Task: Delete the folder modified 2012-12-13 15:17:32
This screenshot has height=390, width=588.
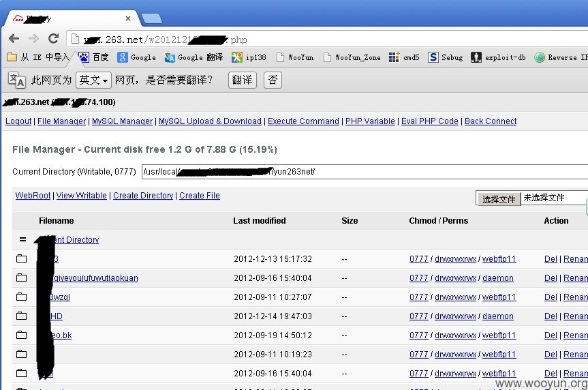Action: [x=551, y=259]
